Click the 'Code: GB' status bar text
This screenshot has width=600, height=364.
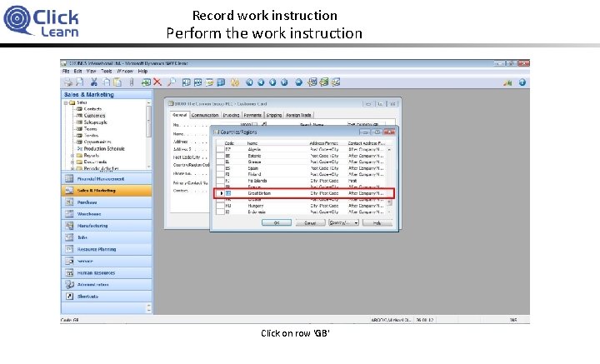pyautogui.click(x=70, y=320)
